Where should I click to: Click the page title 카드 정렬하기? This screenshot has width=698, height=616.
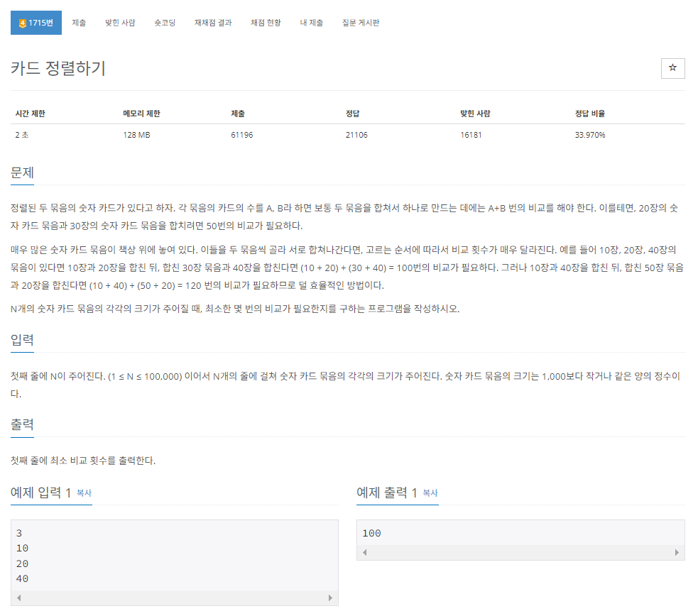coord(58,68)
